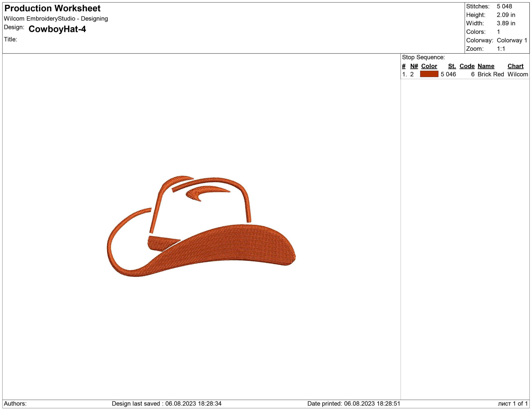Click the Stop Sequence label
The height and width of the screenshot is (409, 532).
(423, 58)
